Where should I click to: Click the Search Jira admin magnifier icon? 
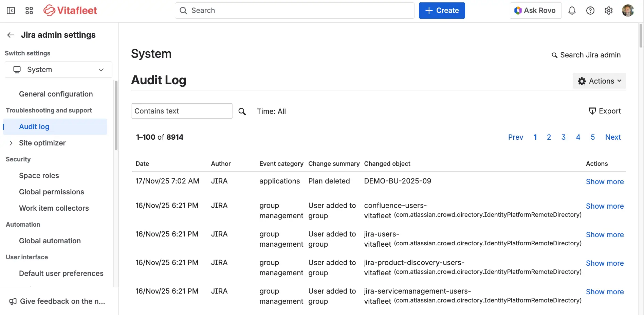(x=554, y=55)
